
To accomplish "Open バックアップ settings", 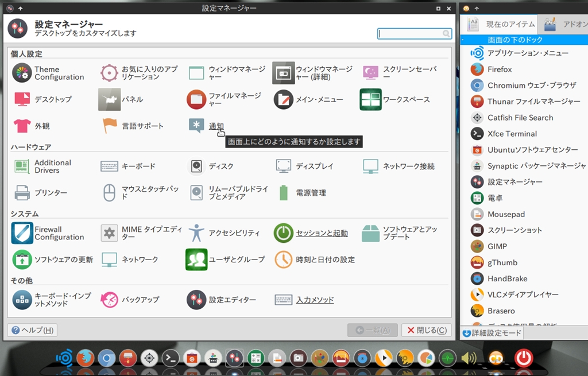I will (x=130, y=300).
